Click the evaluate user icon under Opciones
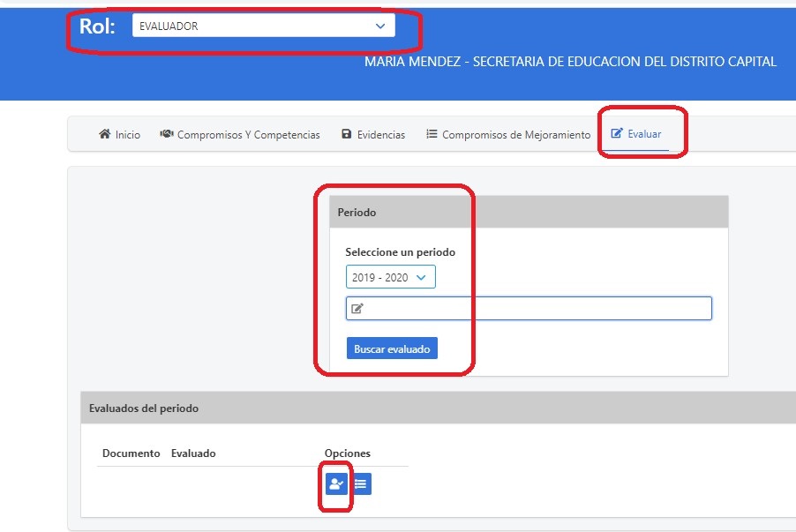The image size is (796, 532). click(336, 483)
